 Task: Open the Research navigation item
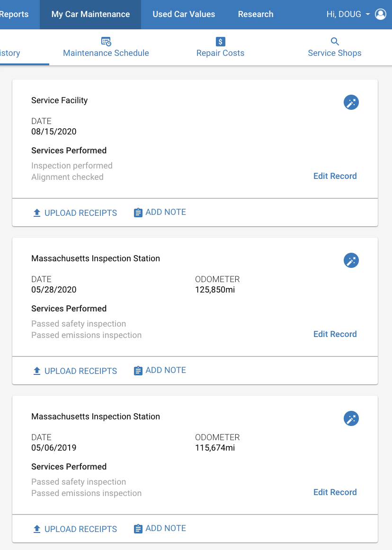pyautogui.click(x=256, y=14)
